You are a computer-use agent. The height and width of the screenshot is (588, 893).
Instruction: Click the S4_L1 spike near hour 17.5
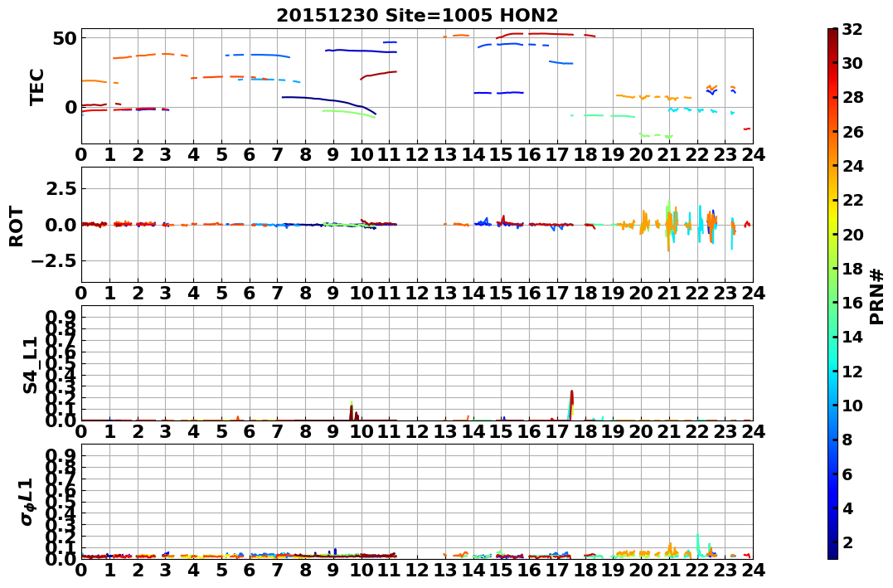[570, 405]
